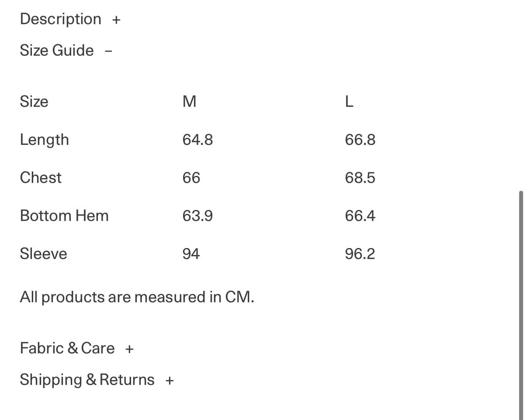The width and height of the screenshot is (527, 420).
Task: Click the 'All products are measured in CM' note
Action: click(x=137, y=297)
